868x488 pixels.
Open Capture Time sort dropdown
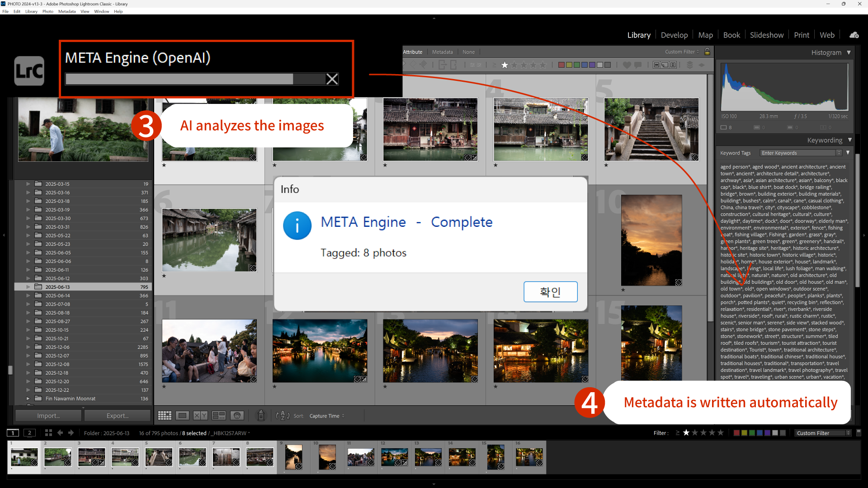click(x=326, y=416)
